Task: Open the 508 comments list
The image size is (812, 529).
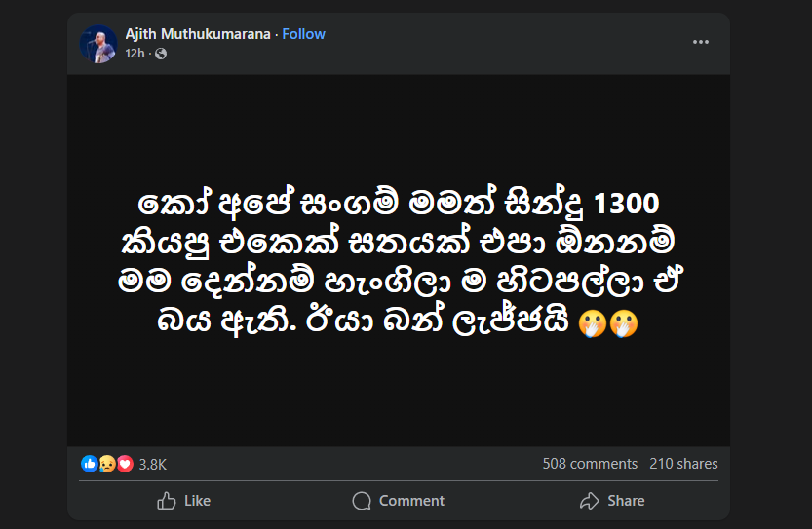Action: click(x=590, y=464)
